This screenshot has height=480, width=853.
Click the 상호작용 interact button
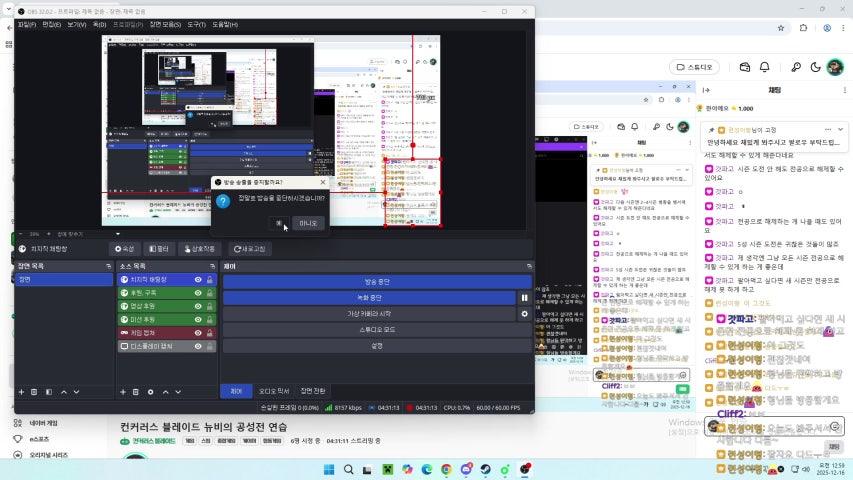click(x=199, y=249)
